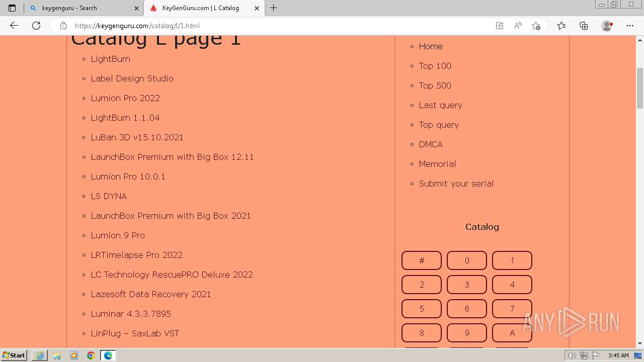Select catalog button 7
The height and width of the screenshot is (362, 644).
tap(512, 309)
